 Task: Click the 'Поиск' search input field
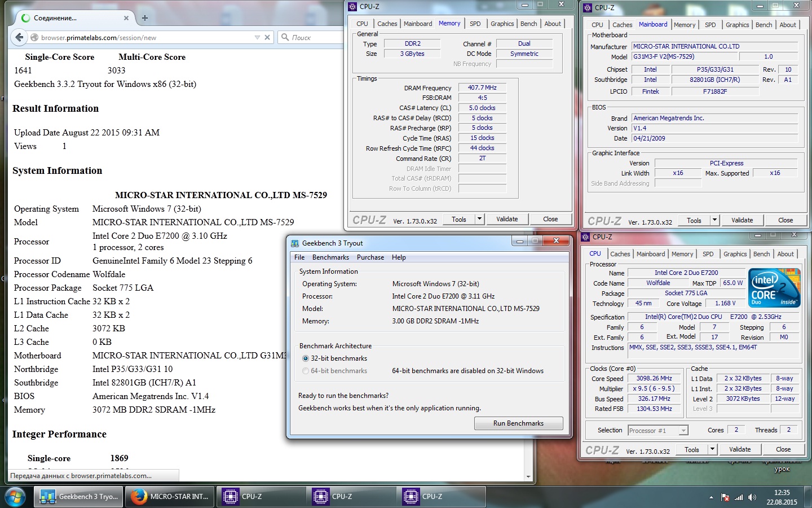tap(316, 37)
